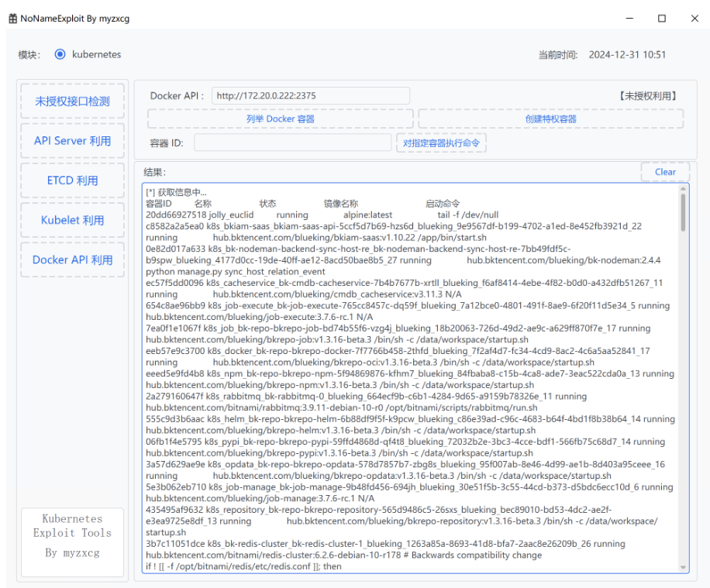Viewport: 710px width, 588px height.
Task: Click the results scrollbar thumb
Action: [683, 211]
